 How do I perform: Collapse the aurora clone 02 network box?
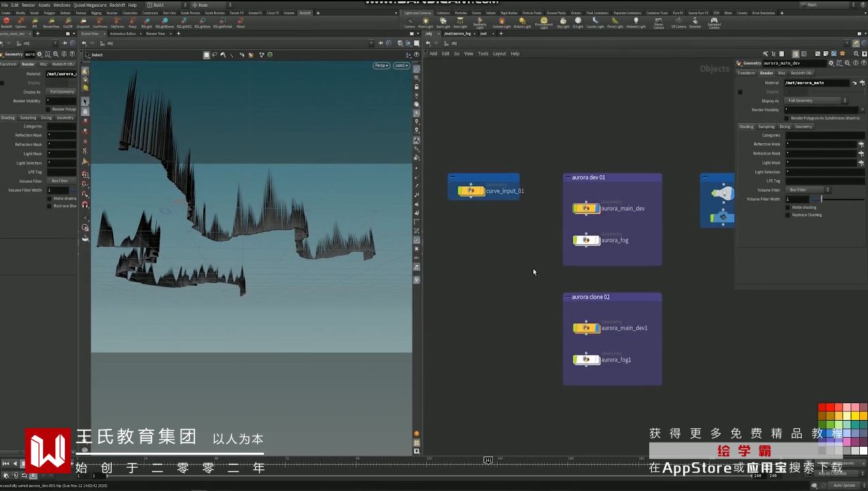(567, 297)
